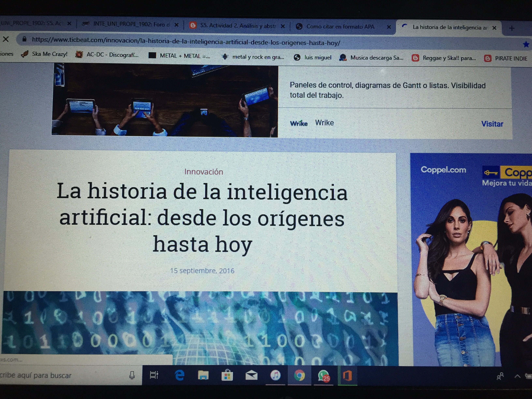Open iTunes from the taskbar
The height and width of the screenshot is (399, 532).
tap(275, 375)
